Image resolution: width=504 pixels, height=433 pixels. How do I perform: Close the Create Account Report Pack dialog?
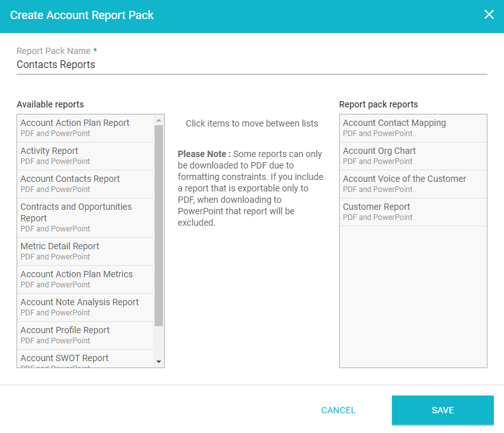[489, 15]
